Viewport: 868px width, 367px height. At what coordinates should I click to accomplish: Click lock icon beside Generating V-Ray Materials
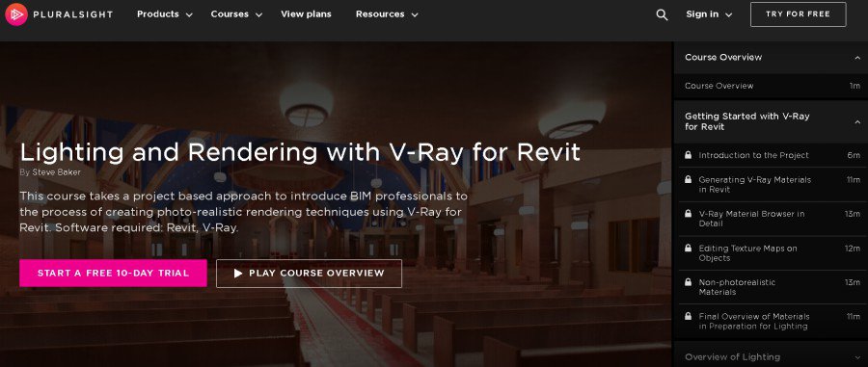688,179
